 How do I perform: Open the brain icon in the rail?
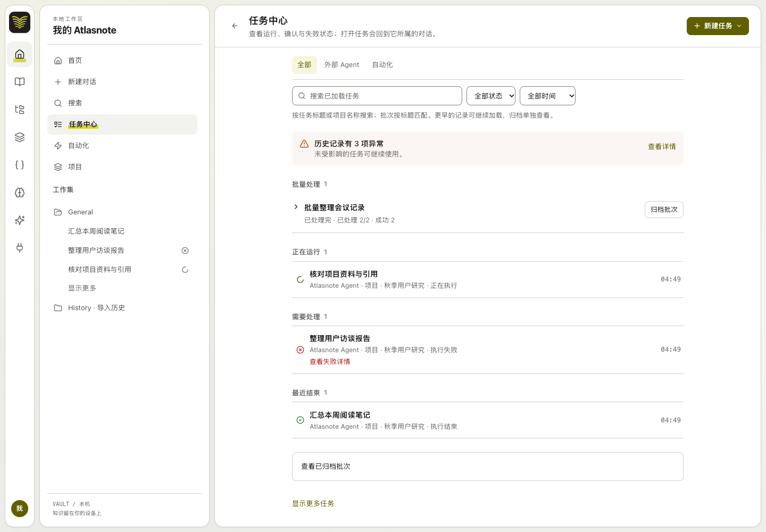tap(20, 193)
